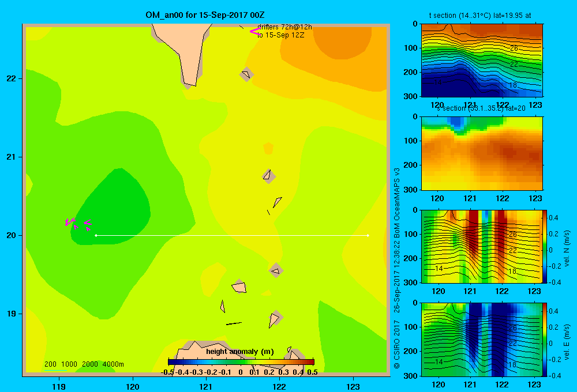Click the "-0.4" tick on vel. E colorbar

click(553, 375)
